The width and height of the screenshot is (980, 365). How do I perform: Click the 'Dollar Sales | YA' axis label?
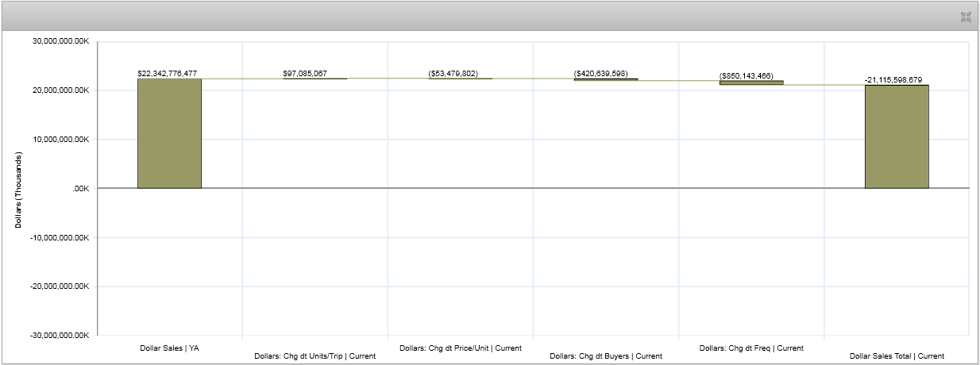pyautogui.click(x=169, y=348)
